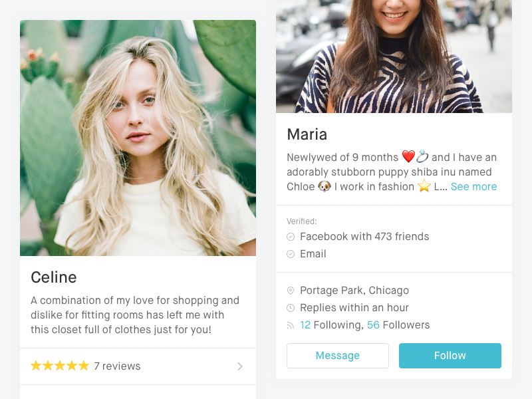Select the location pin icon near Portage Park
The width and height of the screenshot is (532, 399).
(291, 290)
